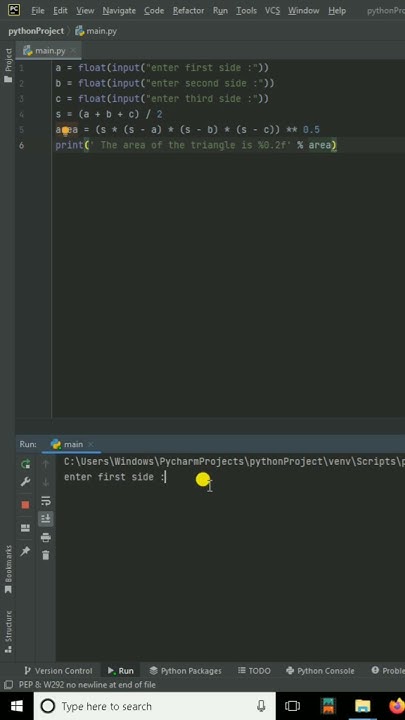This screenshot has width=405, height=720.
Task: Open the TODO tool window
Action: (254, 671)
